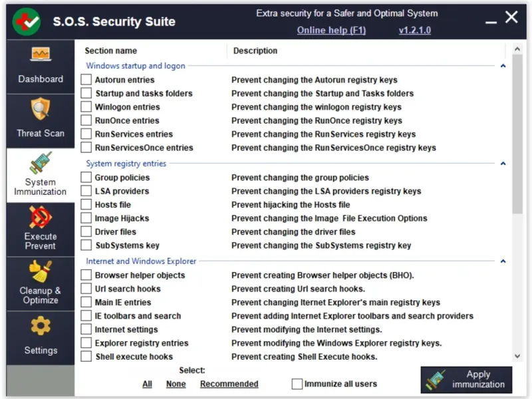Collapse Windows startup and logon section
532x399 pixels.
503,66
